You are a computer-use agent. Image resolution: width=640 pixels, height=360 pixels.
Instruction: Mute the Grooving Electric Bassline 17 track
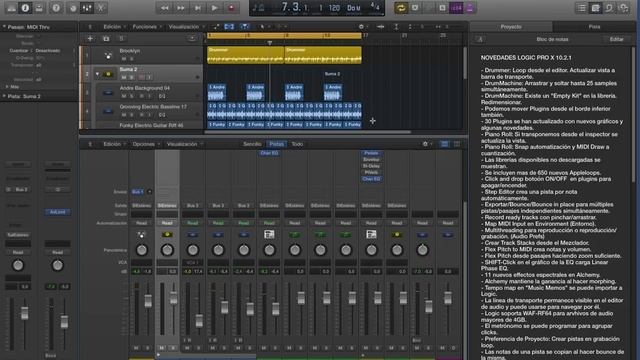pos(124,115)
